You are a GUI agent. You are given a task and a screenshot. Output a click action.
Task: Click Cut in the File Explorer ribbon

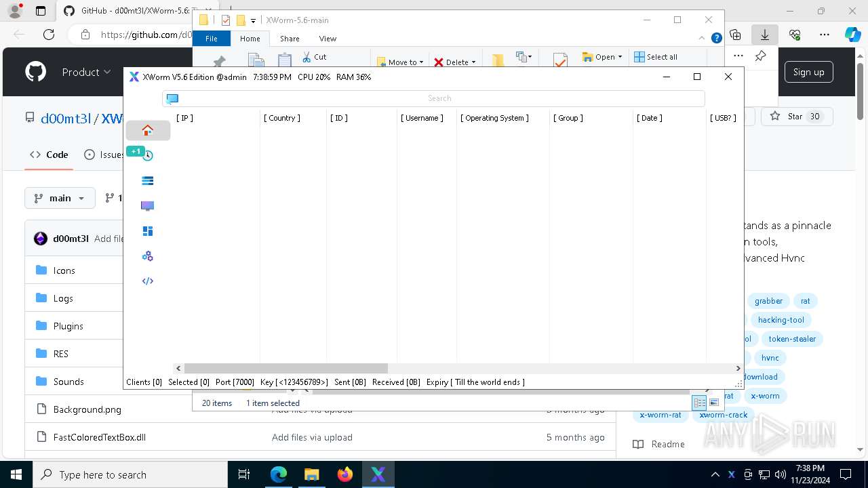pyautogui.click(x=314, y=57)
